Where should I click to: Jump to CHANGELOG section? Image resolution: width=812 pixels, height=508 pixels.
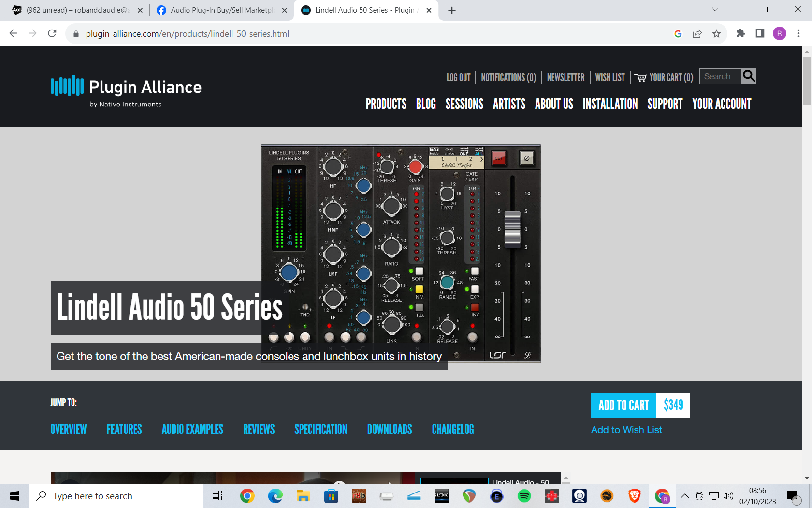[x=453, y=429]
